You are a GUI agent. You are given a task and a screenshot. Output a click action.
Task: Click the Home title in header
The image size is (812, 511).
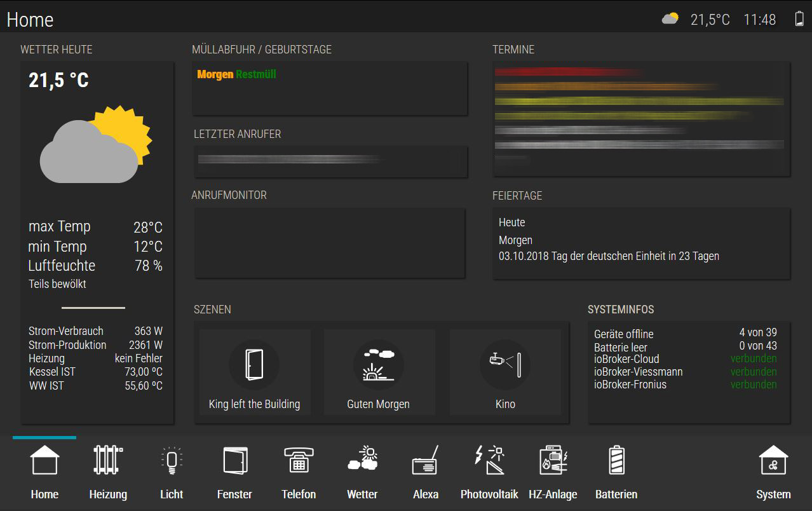pyautogui.click(x=30, y=20)
